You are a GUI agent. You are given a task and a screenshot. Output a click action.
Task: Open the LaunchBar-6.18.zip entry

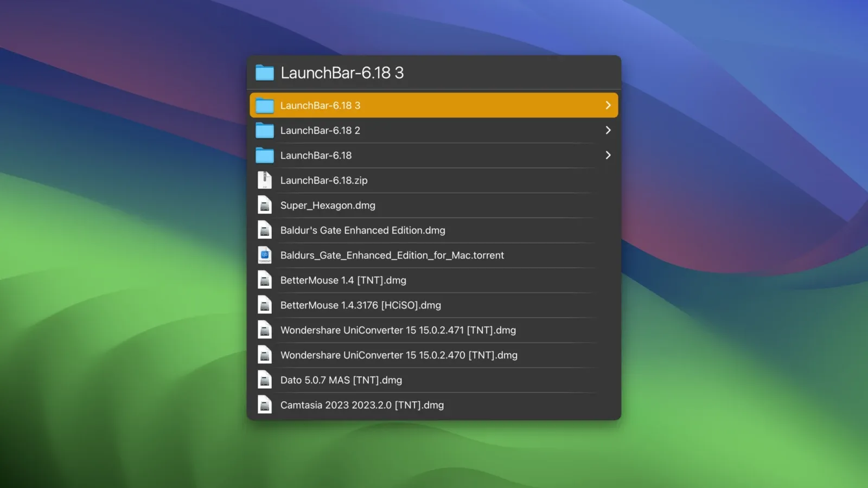pos(324,180)
